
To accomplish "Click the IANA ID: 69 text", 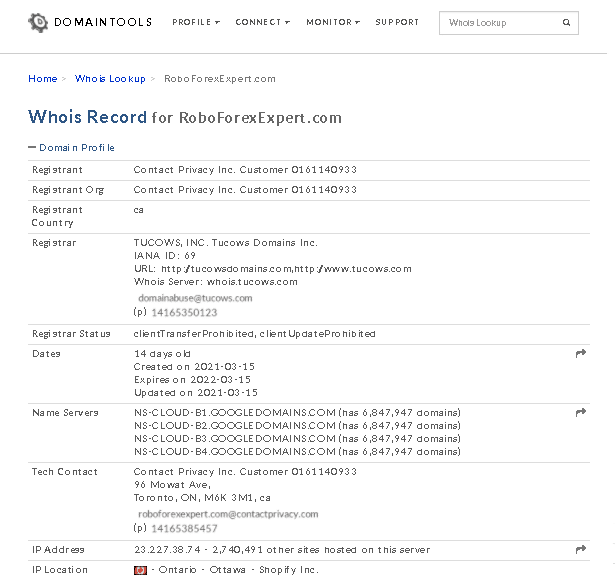I will pyautogui.click(x=165, y=256).
